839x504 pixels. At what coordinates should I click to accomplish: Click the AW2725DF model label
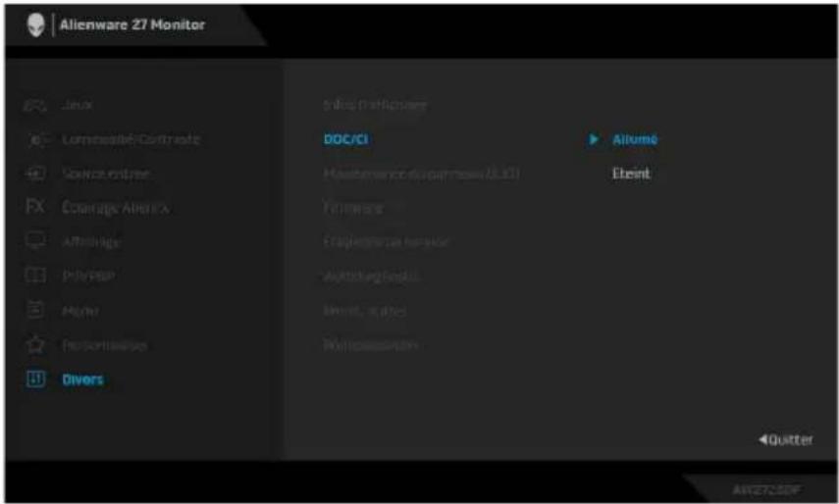(x=765, y=489)
